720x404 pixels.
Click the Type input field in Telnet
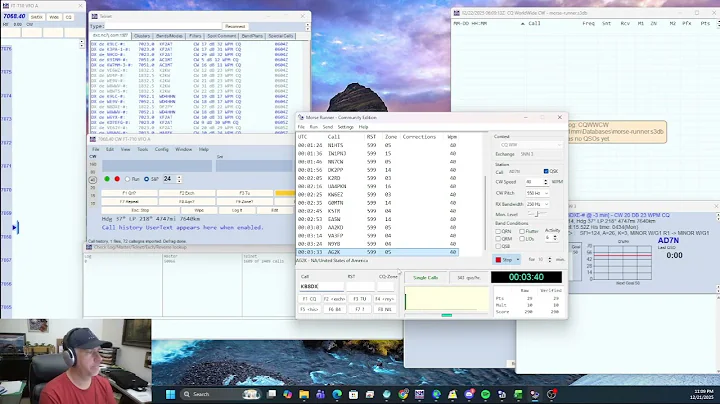[163, 27]
